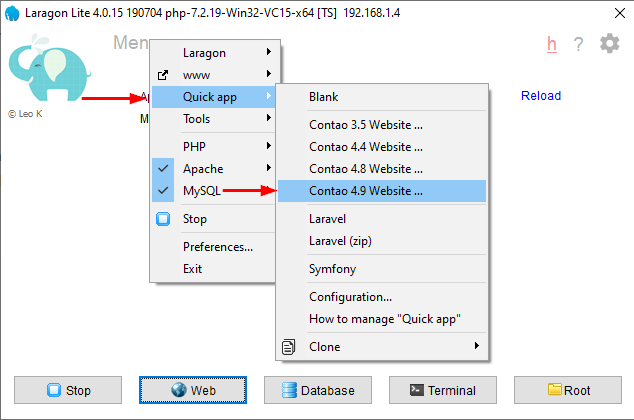This screenshot has width=634, height=420.
Task: Open help via question mark icon
Action: [578, 44]
